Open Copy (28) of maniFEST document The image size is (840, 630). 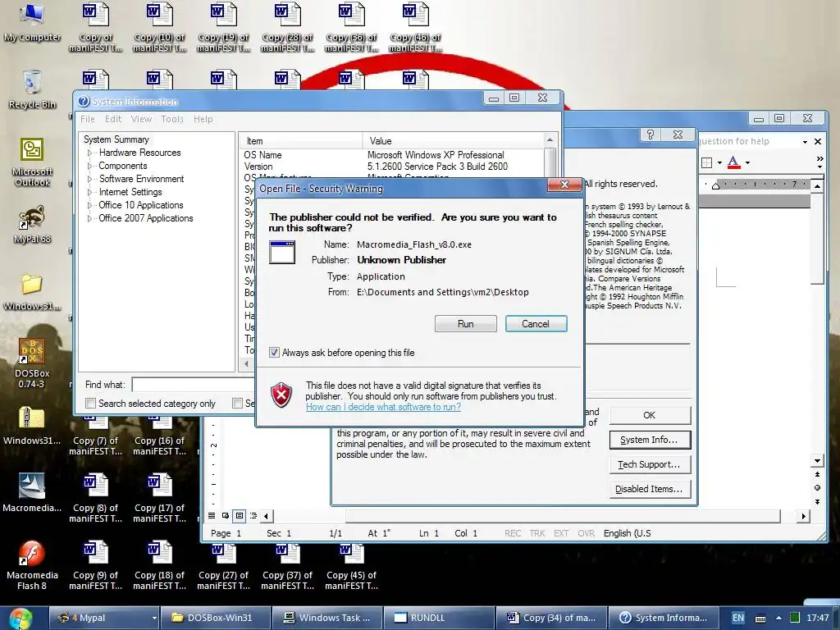click(x=287, y=27)
